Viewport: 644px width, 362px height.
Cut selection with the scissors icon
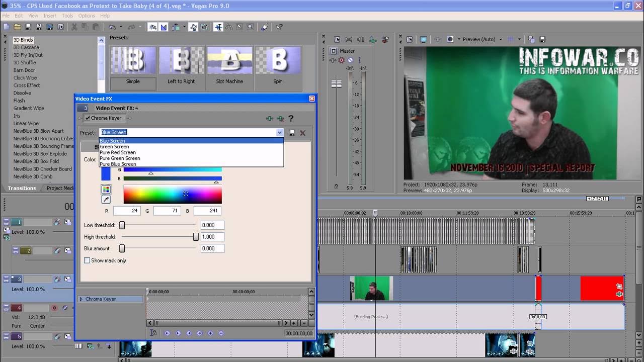74,27
